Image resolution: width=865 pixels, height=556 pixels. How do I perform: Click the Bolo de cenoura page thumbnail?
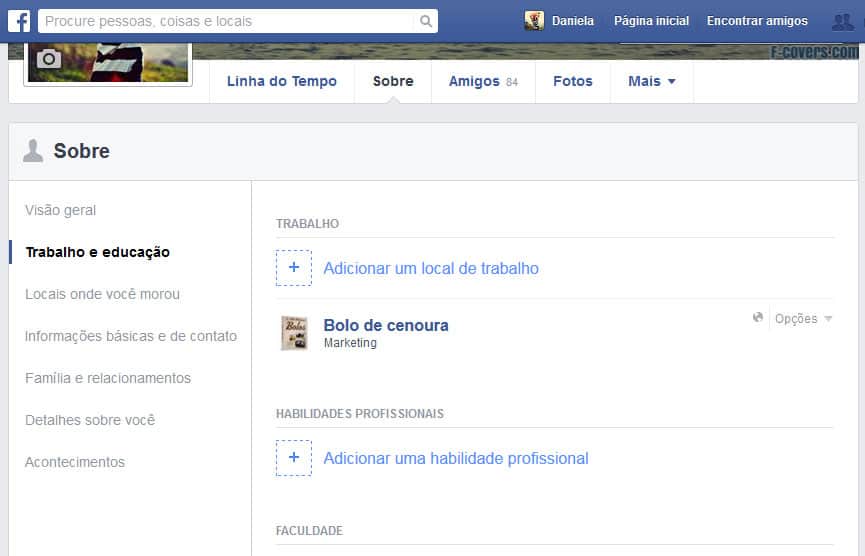point(294,333)
